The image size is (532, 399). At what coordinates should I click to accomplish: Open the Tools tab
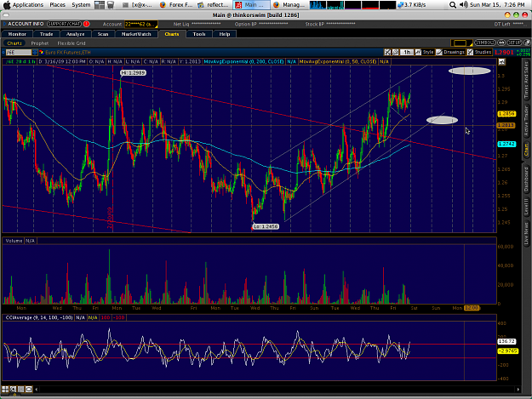tap(199, 34)
